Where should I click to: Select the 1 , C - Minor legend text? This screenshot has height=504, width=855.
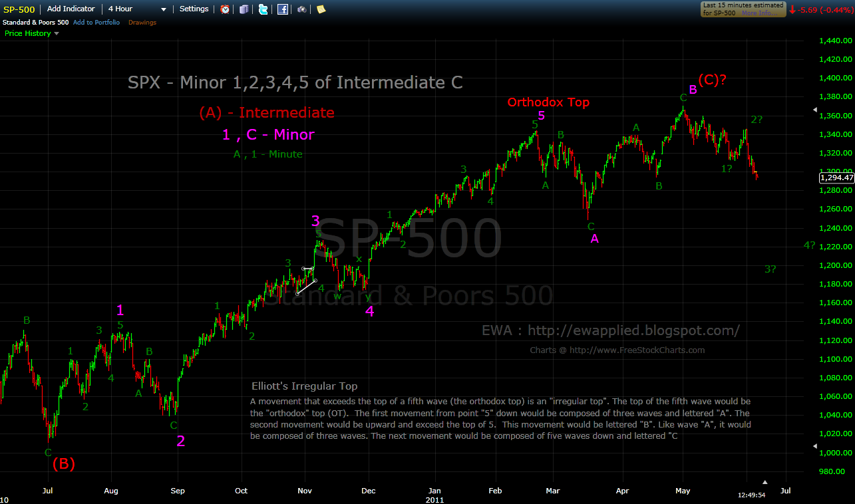coord(268,134)
